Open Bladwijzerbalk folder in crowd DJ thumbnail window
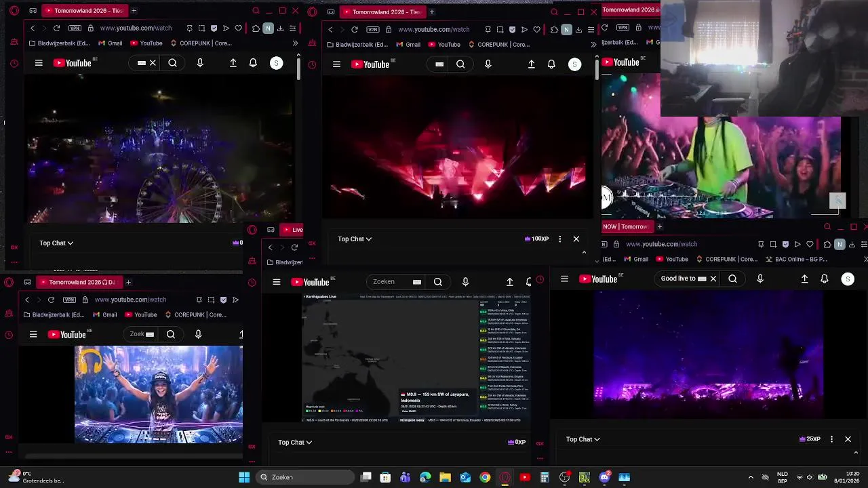 pos(55,314)
